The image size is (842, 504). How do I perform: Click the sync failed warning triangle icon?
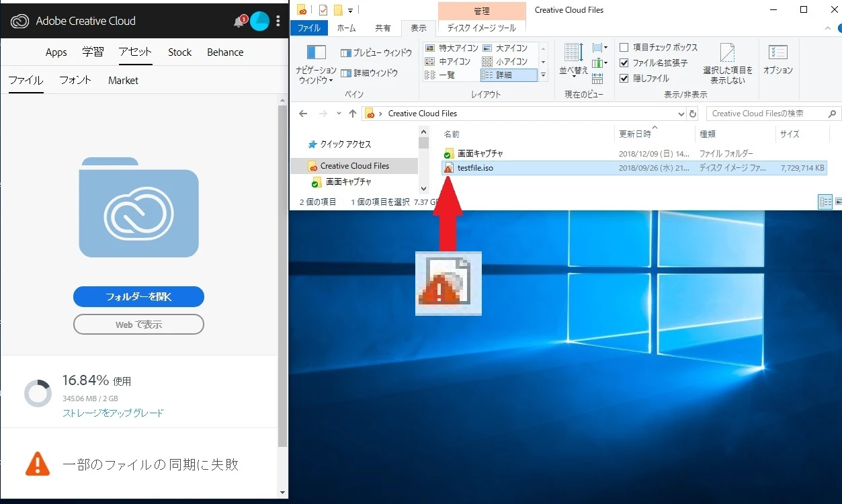click(x=38, y=464)
